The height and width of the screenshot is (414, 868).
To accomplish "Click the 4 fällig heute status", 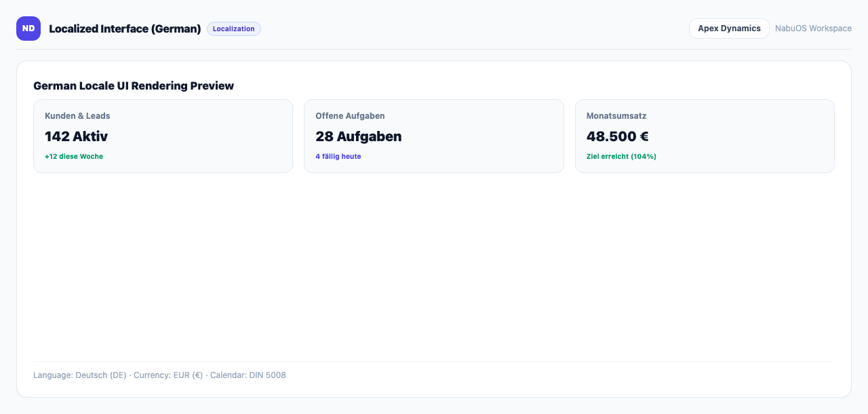I will click(x=338, y=156).
